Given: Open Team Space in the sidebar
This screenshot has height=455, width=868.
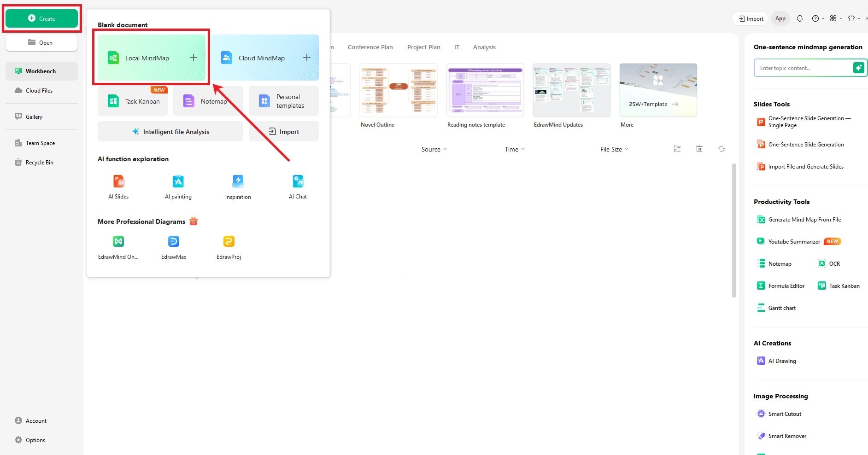Looking at the screenshot, I should [41, 143].
